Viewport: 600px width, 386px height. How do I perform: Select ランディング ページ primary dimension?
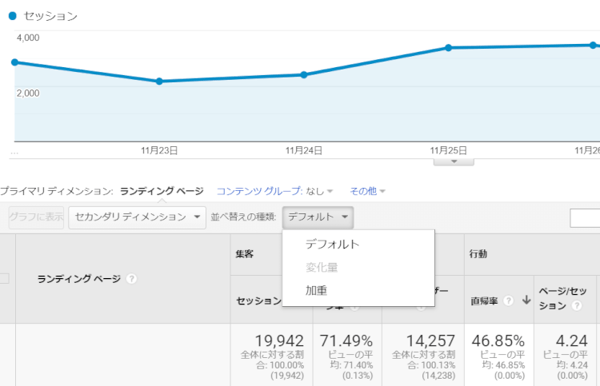pos(162,191)
